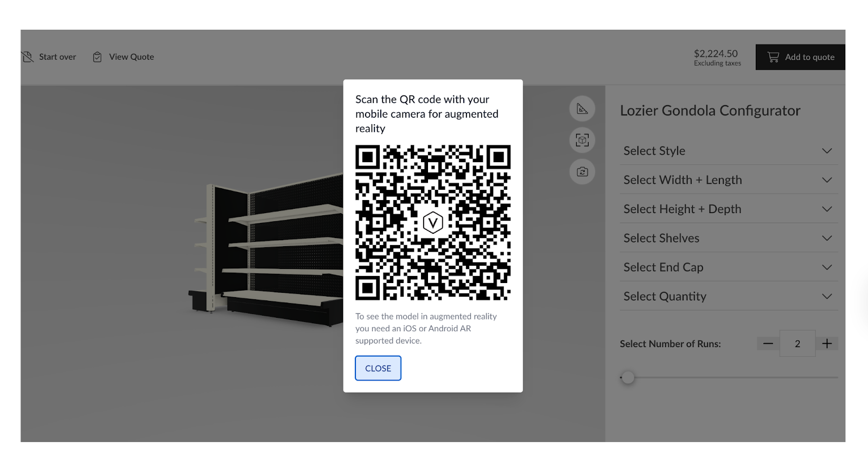Viewport: 868px width, 475px height.
Task: Click the Excluding taxes text
Action: pyautogui.click(x=717, y=63)
